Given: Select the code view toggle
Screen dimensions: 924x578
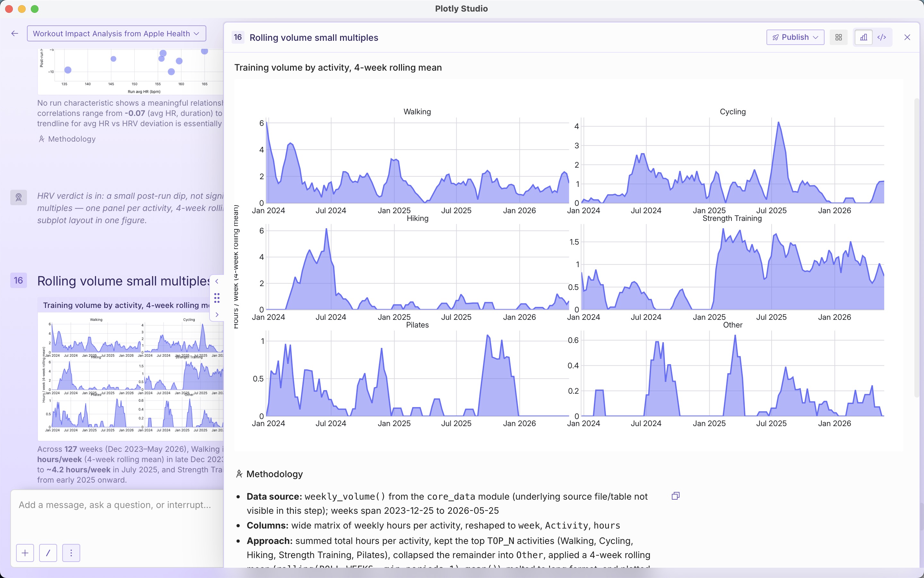Looking at the screenshot, I should point(882,37).
